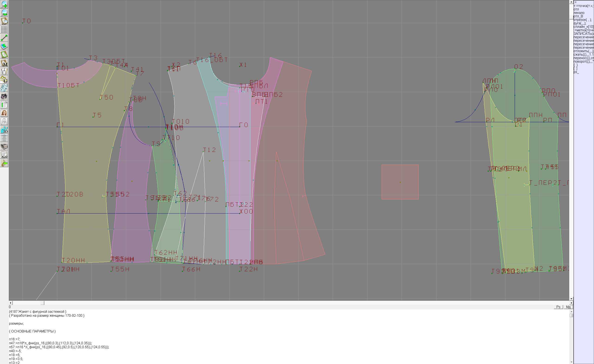Click the woman portrait icon
The height and width of the screenshot is (364, 594).
pos(4,113)
